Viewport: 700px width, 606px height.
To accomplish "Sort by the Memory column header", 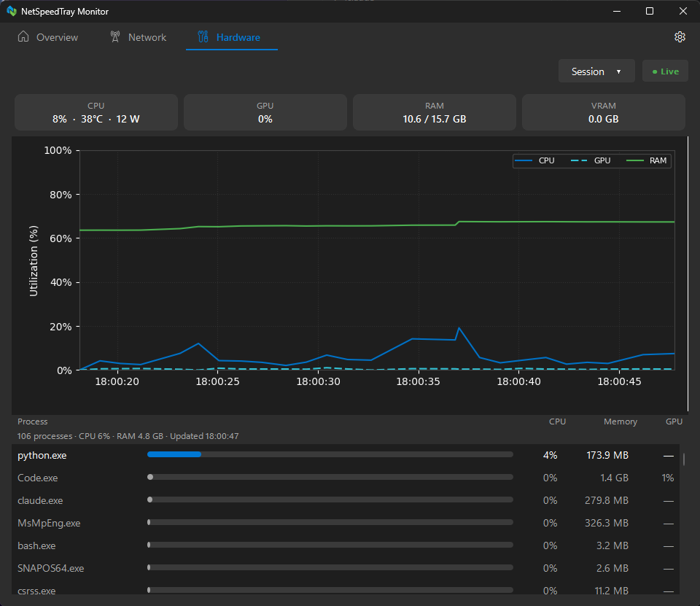I will pos(620,422).
